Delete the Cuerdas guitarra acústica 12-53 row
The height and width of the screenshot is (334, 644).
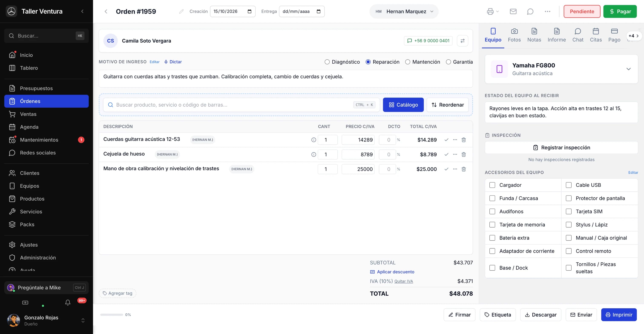(463, 140)
